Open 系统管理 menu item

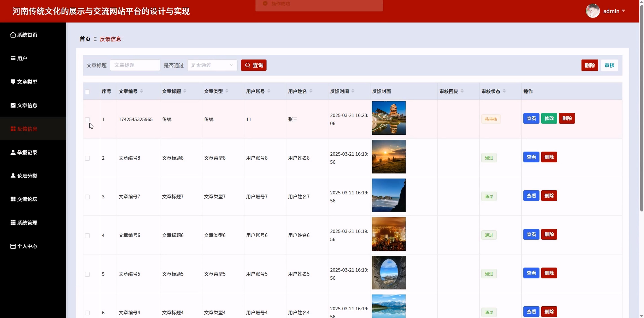pyautogui.click(x=27, y=223)
